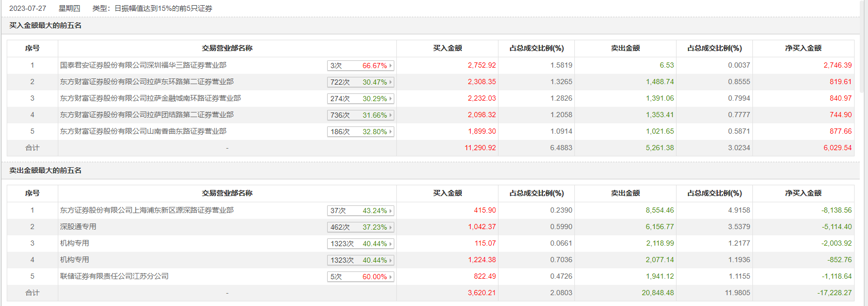
Task: Click the arrow icon beside 60.00%
Action: (x=391, y=277)
